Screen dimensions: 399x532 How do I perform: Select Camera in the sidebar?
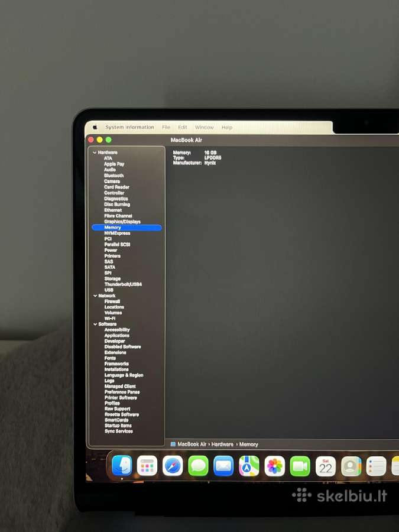[112, 181]
